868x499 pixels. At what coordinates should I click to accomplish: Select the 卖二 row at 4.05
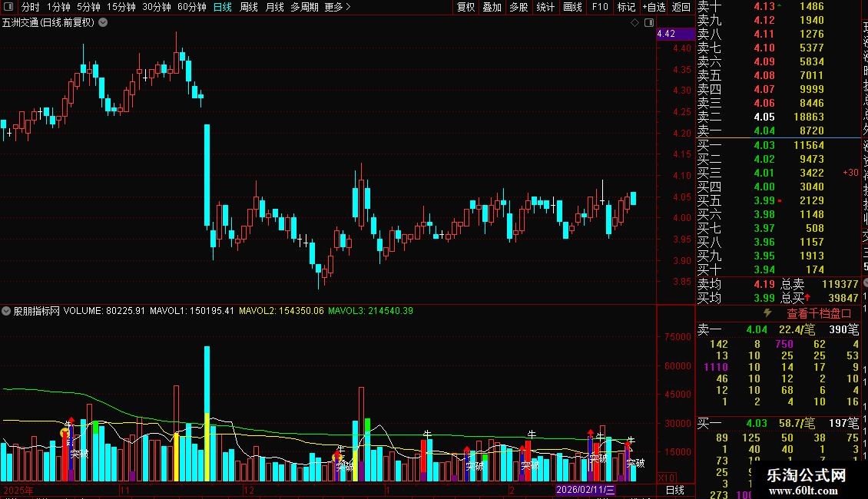[x=778, y=117]
